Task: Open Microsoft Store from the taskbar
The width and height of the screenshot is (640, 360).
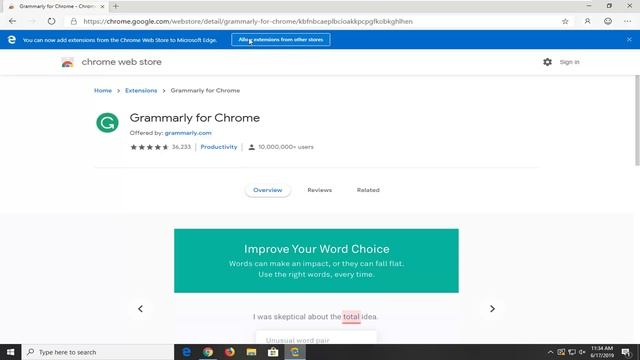Action: 273,352
